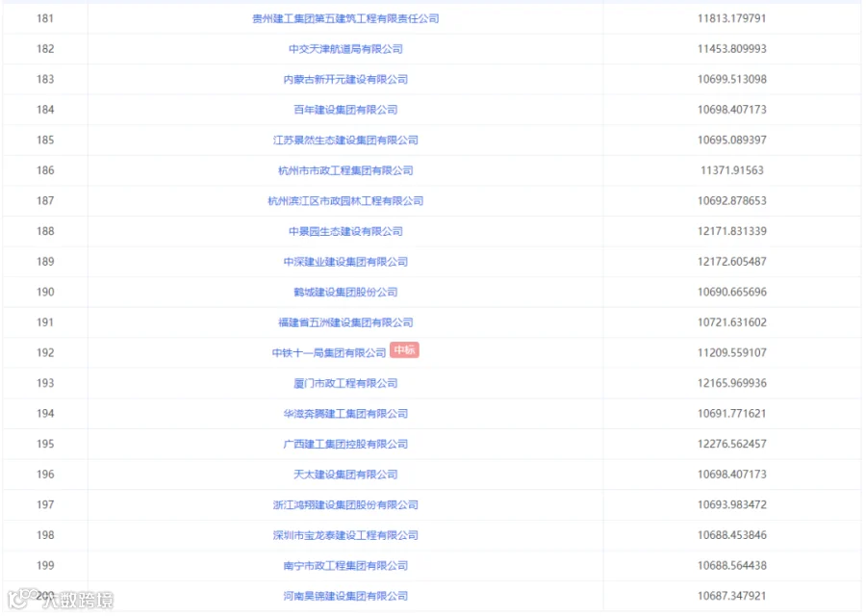Select row number 196
Viewport: 866px width, 616px height.
[x=45, y=474]
